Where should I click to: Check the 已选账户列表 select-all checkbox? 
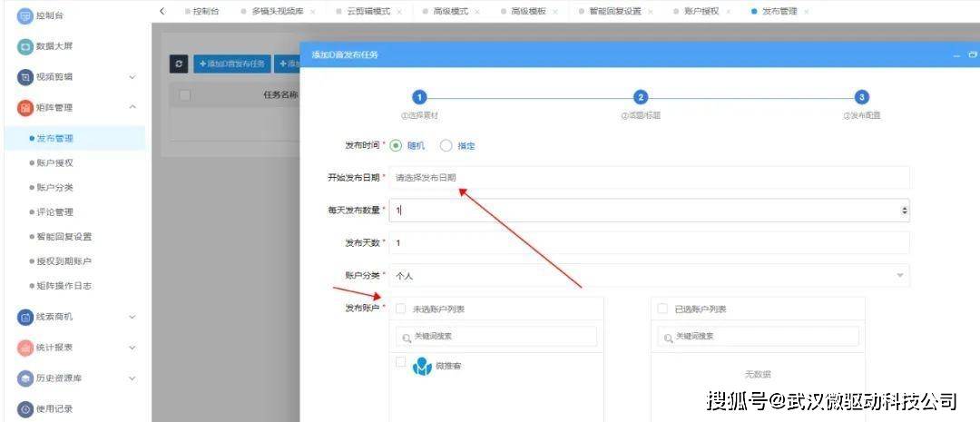662,309
